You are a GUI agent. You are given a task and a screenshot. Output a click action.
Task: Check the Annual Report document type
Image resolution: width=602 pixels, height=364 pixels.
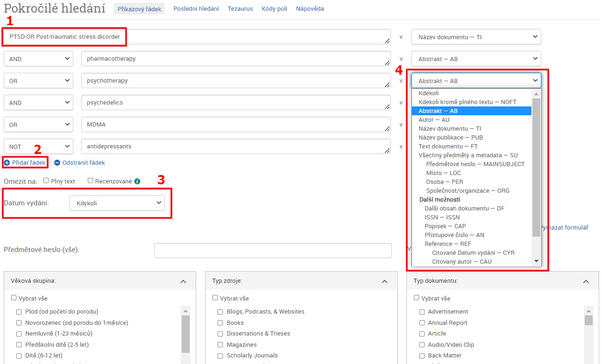[x=422, y=323]
